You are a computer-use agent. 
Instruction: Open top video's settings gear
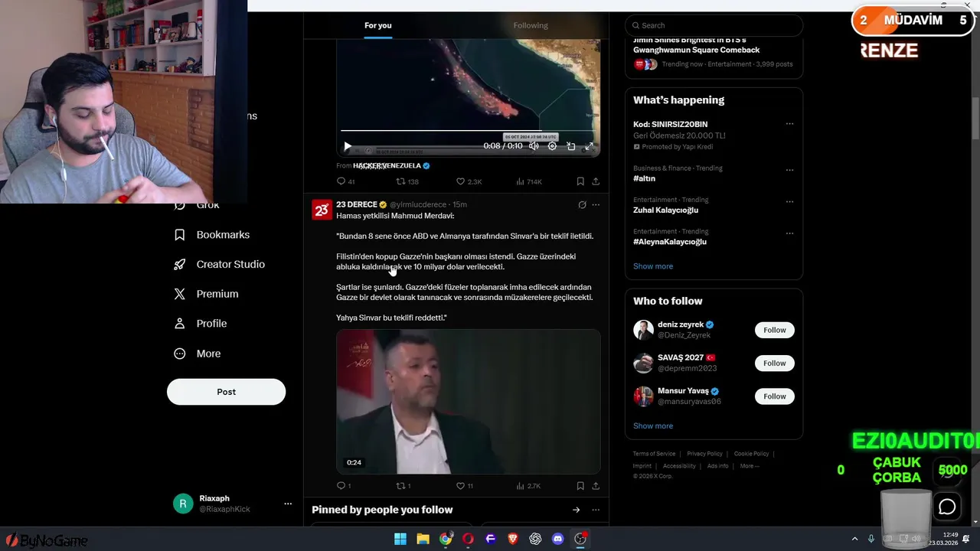(552, 146)
